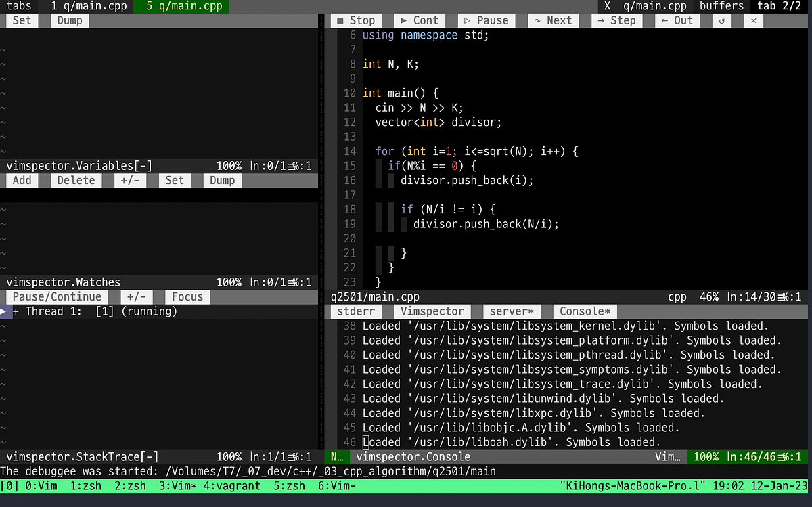Step into code with the Step icon
This screenshot has width=812, height=507.
tap(616, 20)
